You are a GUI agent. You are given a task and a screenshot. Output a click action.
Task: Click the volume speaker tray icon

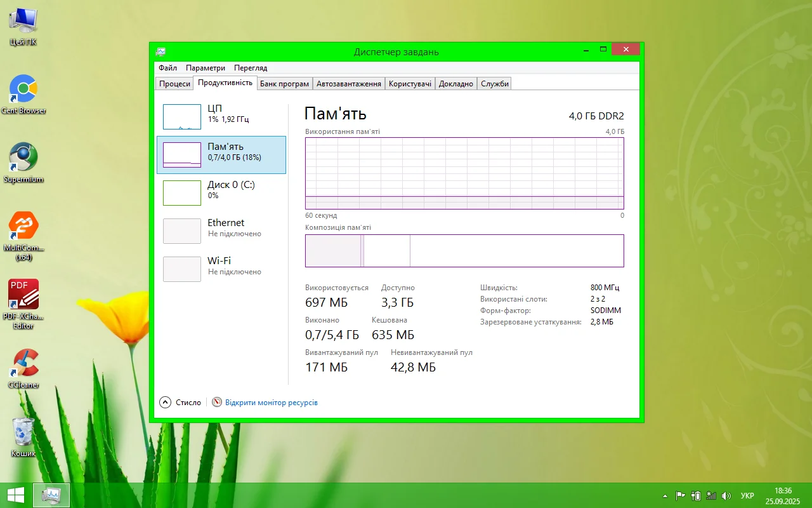726,495
